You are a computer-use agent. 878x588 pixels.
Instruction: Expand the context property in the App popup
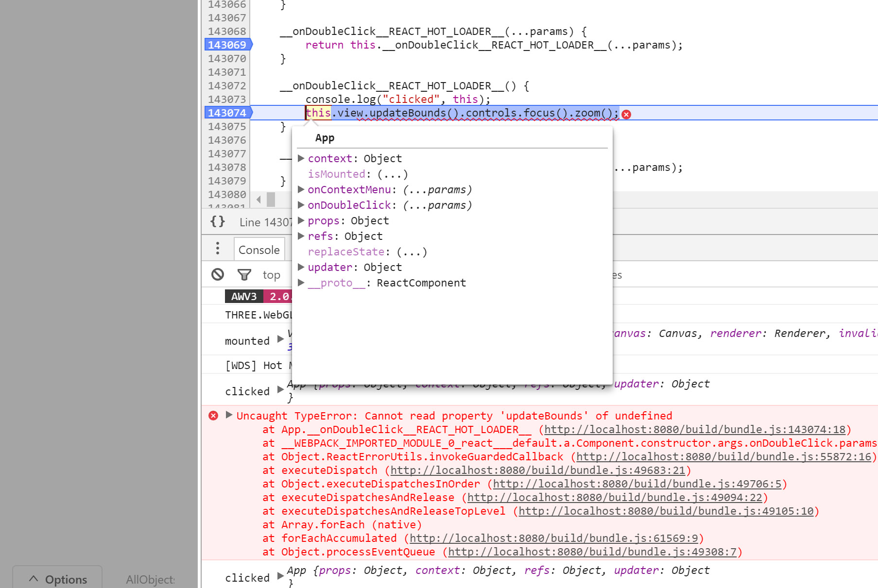(301, 158)
